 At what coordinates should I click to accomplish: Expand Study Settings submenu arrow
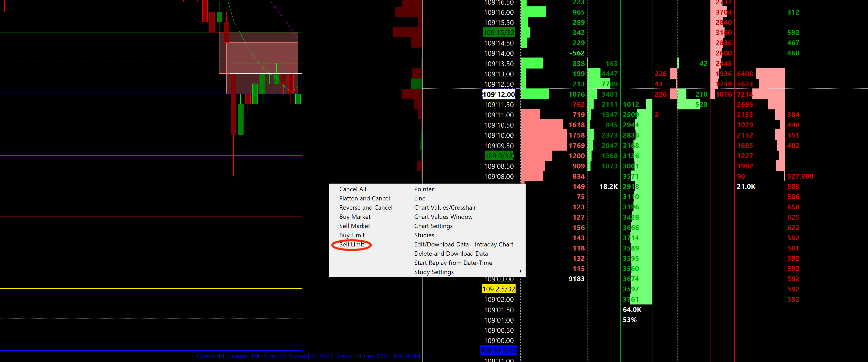[x=520, y=271]
